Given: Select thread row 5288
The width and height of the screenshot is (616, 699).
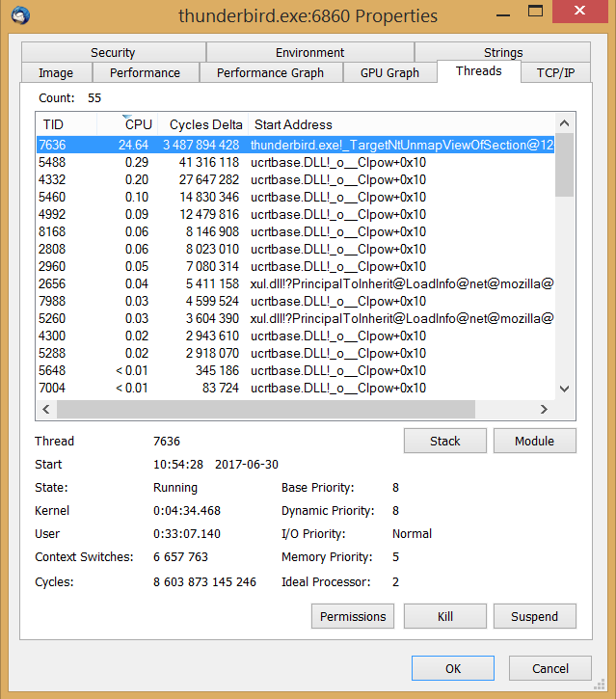Looking at the screenshot, I should (x=295, y=354).
